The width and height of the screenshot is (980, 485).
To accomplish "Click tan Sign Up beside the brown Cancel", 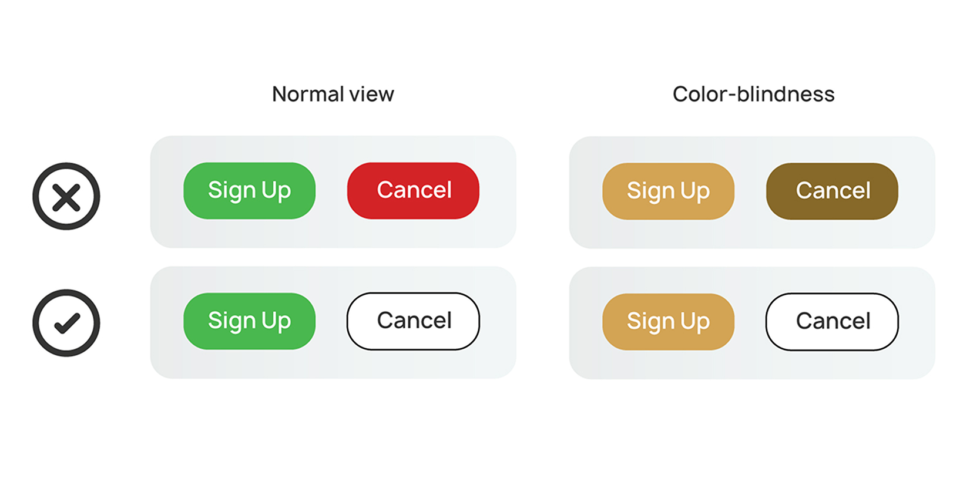I will click(669, 191).
